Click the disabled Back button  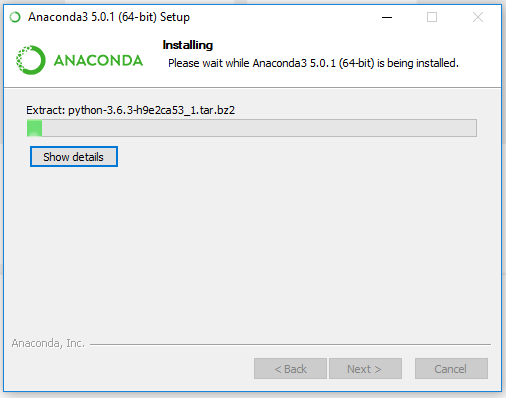tap(290, 369)
